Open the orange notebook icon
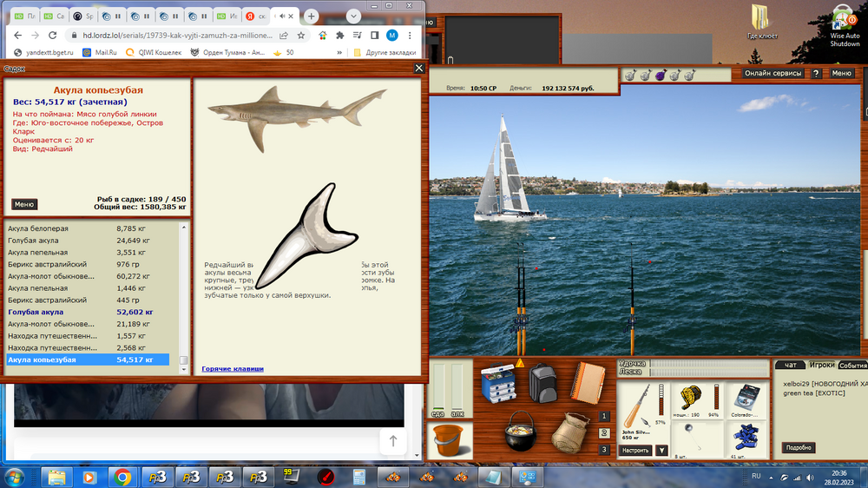The height and width of the screenshot is (488, 868). coord(588,382)
